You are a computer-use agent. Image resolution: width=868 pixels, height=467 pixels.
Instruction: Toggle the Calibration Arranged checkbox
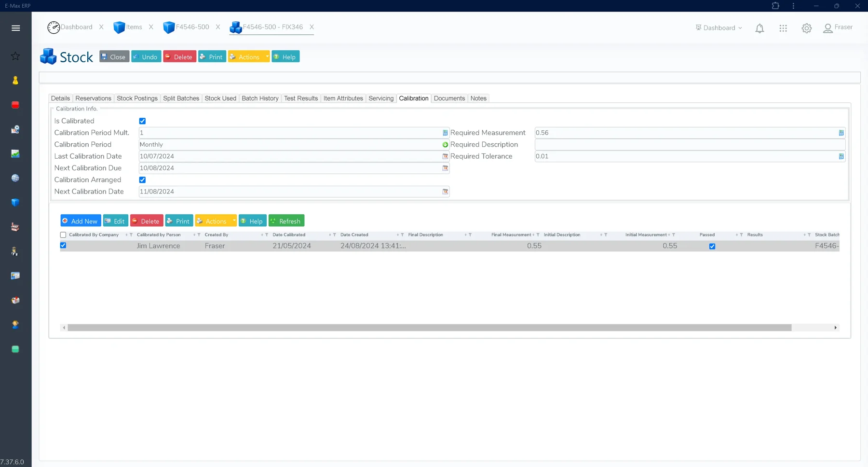click(142, 180)
